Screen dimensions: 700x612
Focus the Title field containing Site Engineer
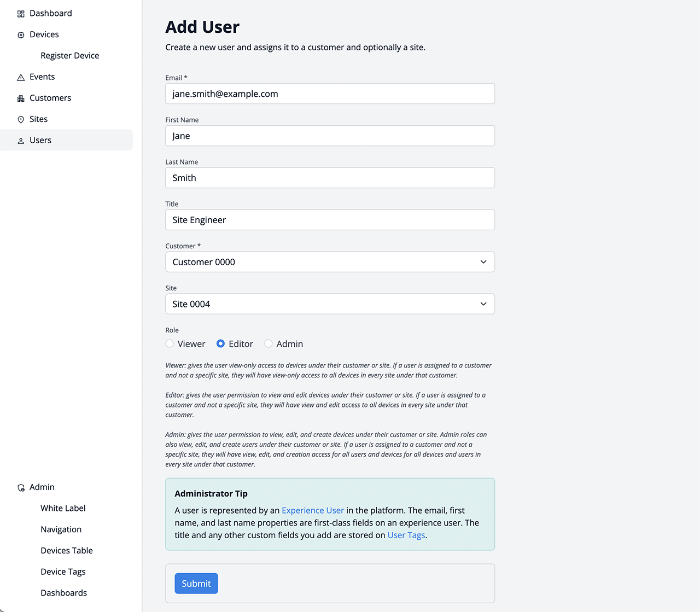(330, 220)
